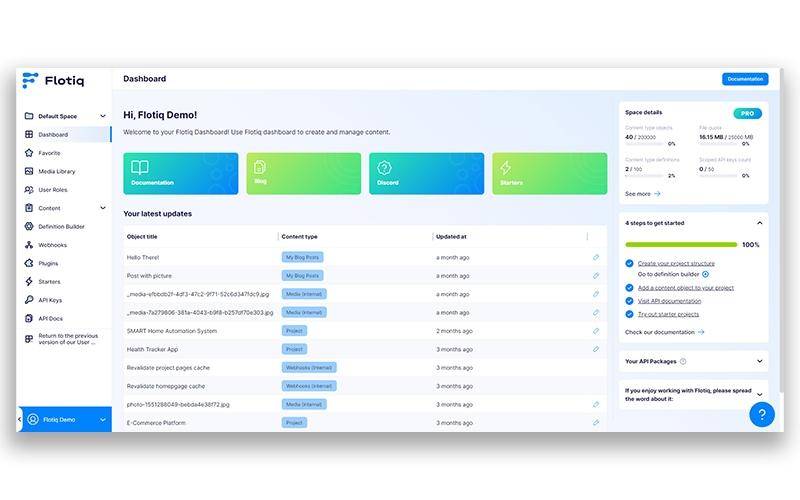Click the File quota usage bar
The image size is (800, 500).
[x=719, y=144]
